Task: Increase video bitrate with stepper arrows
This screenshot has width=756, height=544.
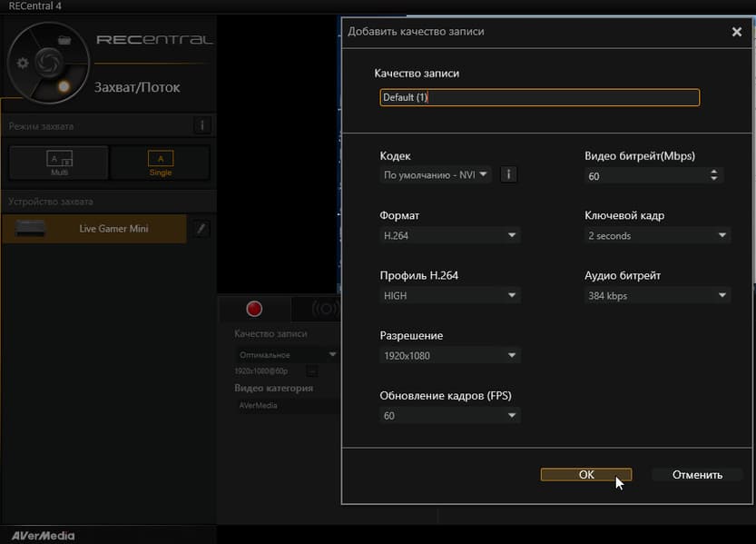Action: point(714,172)
